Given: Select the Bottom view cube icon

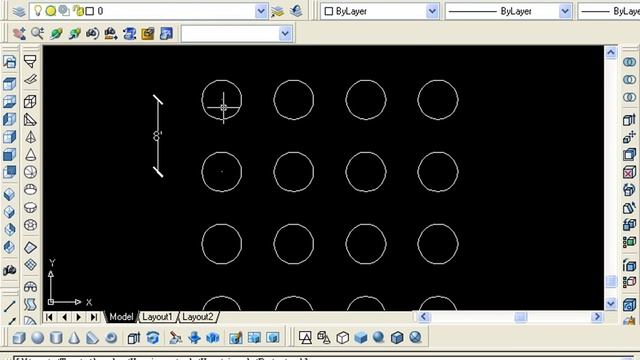Looking at the screenshot, I should 9,101.
